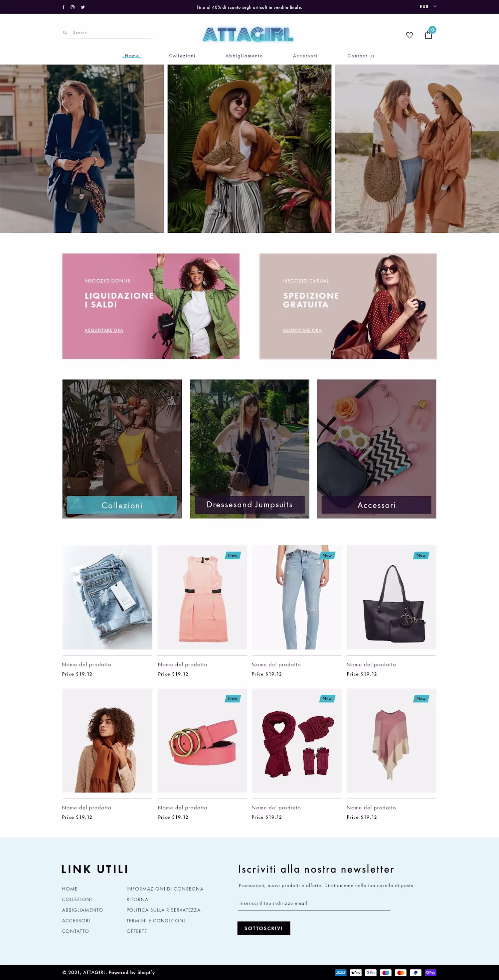Open the shopping bag cart icon
Screen dimensions: 499x980
pyautogui.click(x=428, y=35)
